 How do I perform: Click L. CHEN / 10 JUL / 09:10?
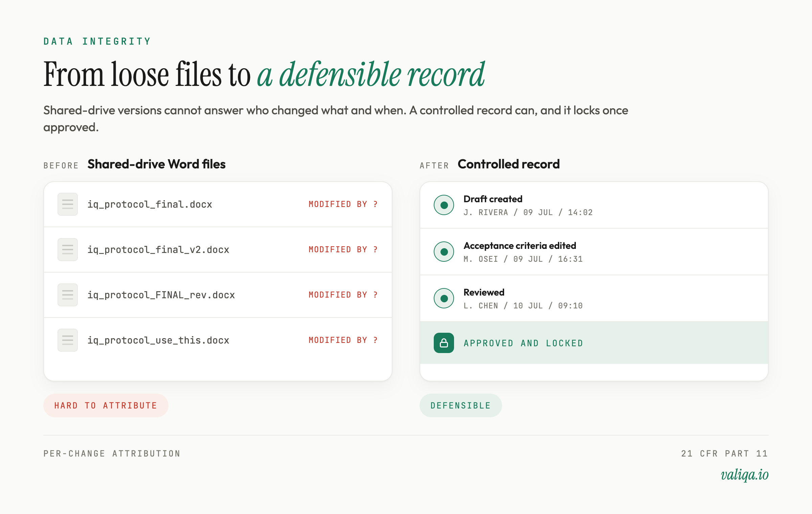(523, 306)
